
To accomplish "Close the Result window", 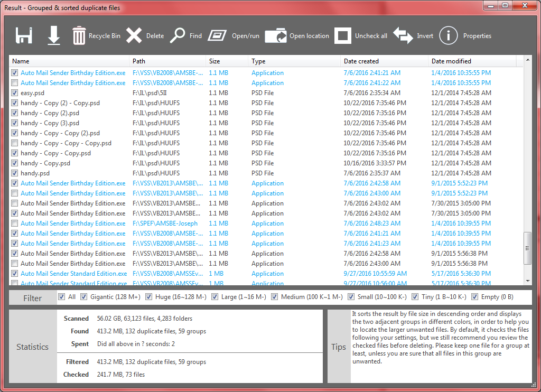I will tap(525, 5).
